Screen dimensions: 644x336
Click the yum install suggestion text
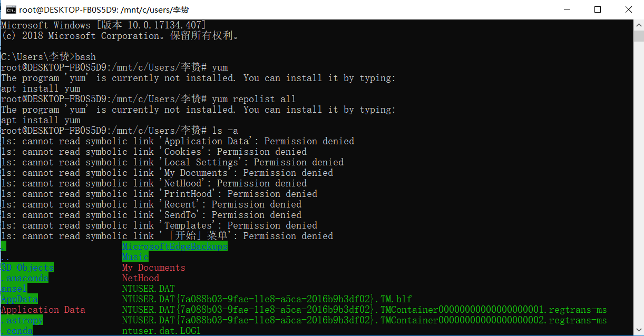click(x=40, y=88)
